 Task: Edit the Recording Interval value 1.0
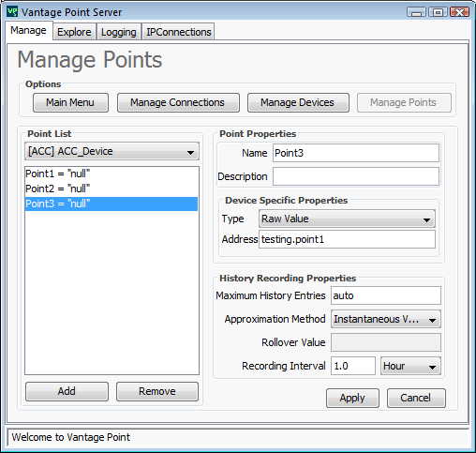click(353, 366)
